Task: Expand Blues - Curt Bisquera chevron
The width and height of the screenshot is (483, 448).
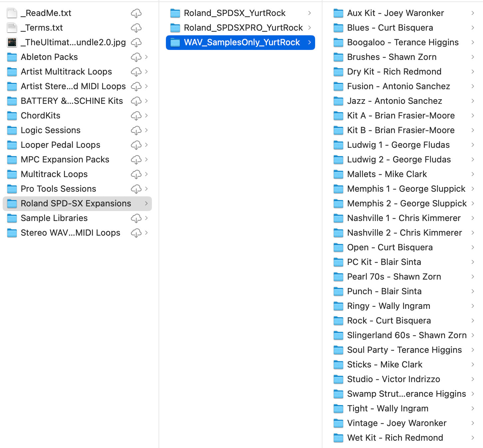Action: 473,28
